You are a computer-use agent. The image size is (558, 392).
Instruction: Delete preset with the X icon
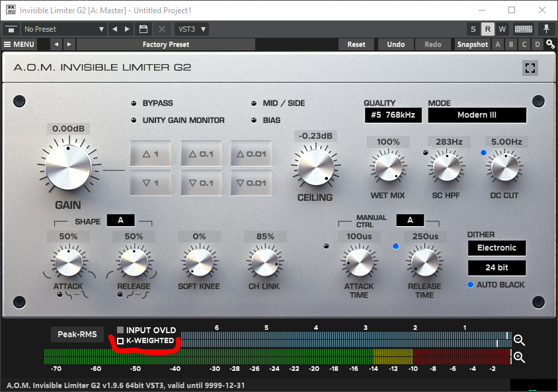pyautogui.click(x=161, y=29)
